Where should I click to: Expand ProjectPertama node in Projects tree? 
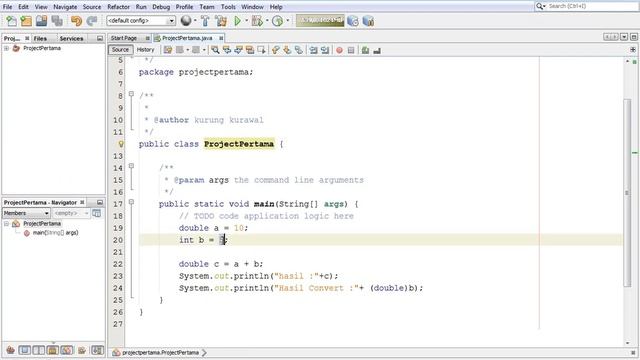coord(6,48)
